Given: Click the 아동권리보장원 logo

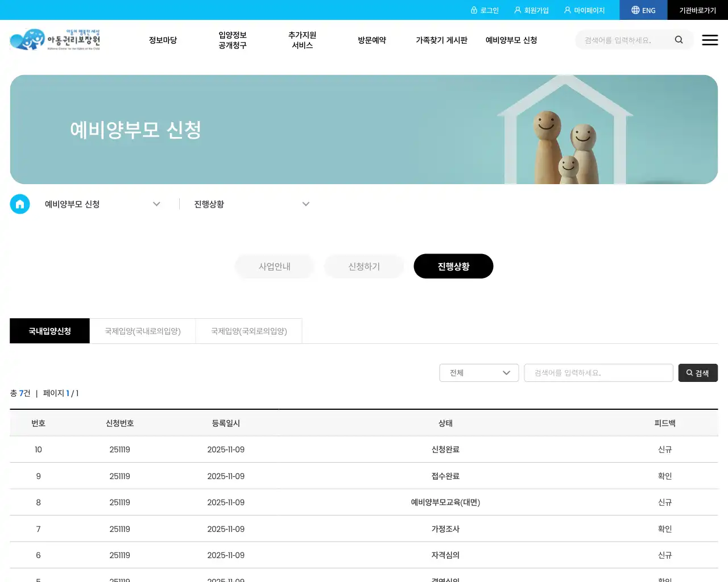Looking at the screenshot, I should point(55,39).
